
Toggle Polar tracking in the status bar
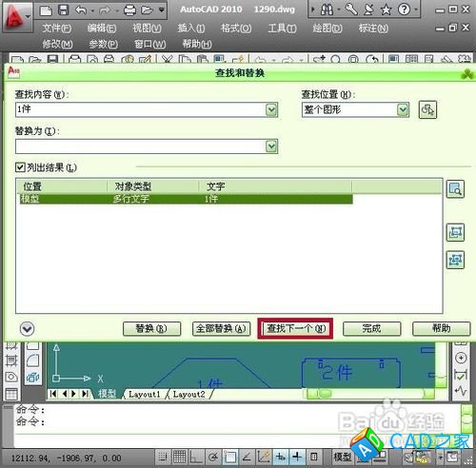pos(213,457)
